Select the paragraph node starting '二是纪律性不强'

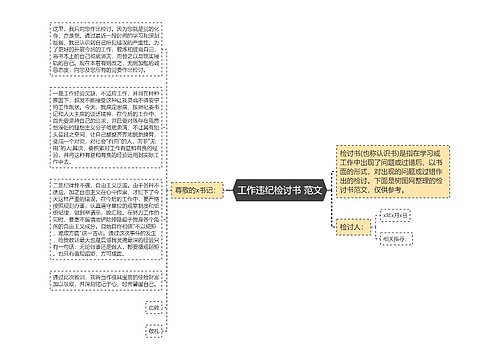106,219
